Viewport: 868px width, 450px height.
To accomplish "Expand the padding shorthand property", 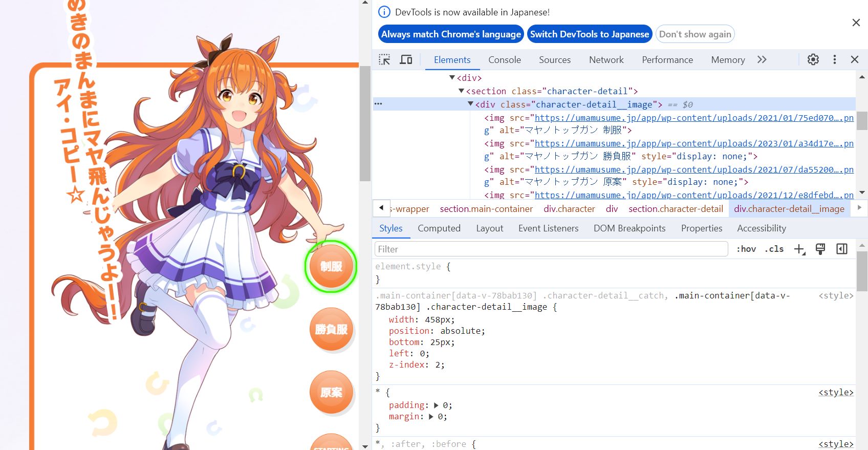I will coord(436,405).
